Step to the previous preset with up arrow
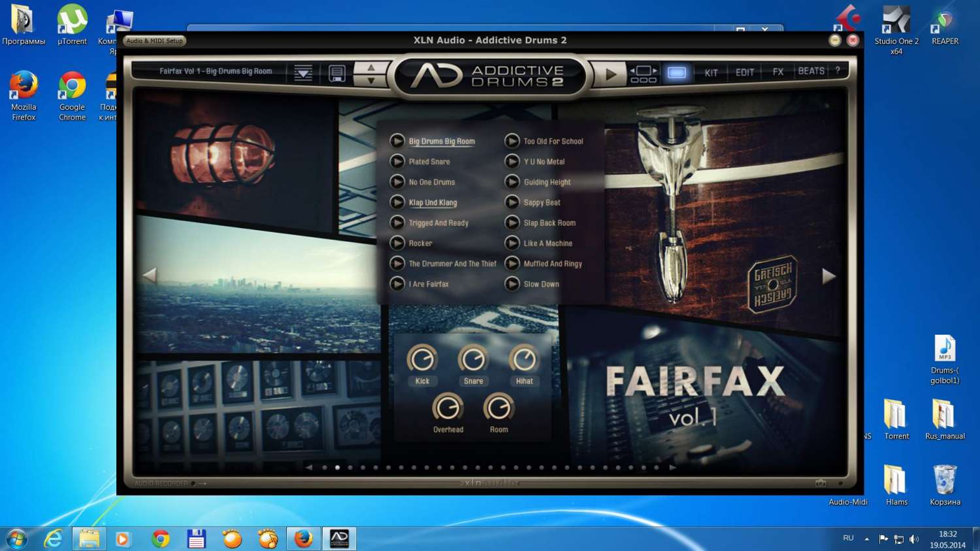980x551 pixels. pos(370,67)
